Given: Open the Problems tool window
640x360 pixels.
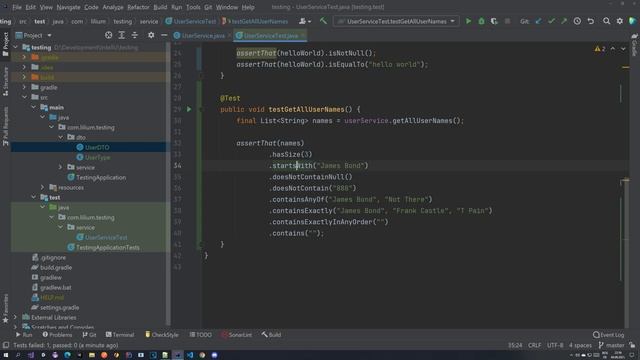Looking at the screenshot, I should click(x=57, y=335).
